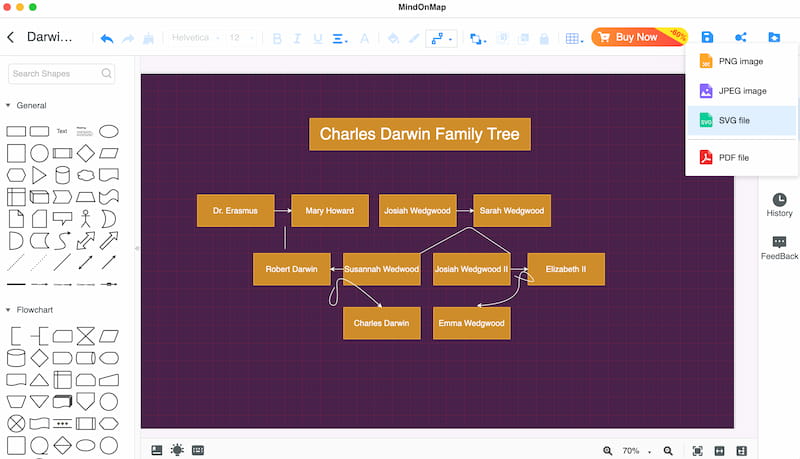Click the Share icon

pos(740,38)
